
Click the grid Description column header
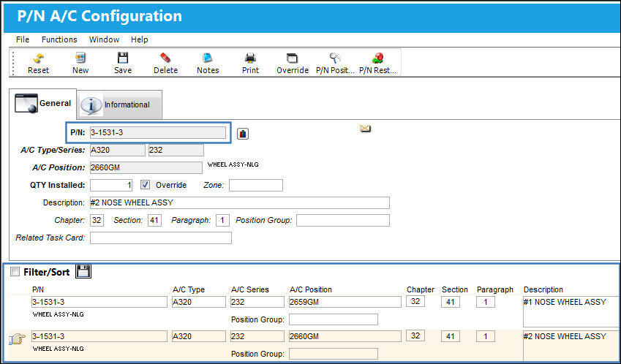(x=543, y=289)
